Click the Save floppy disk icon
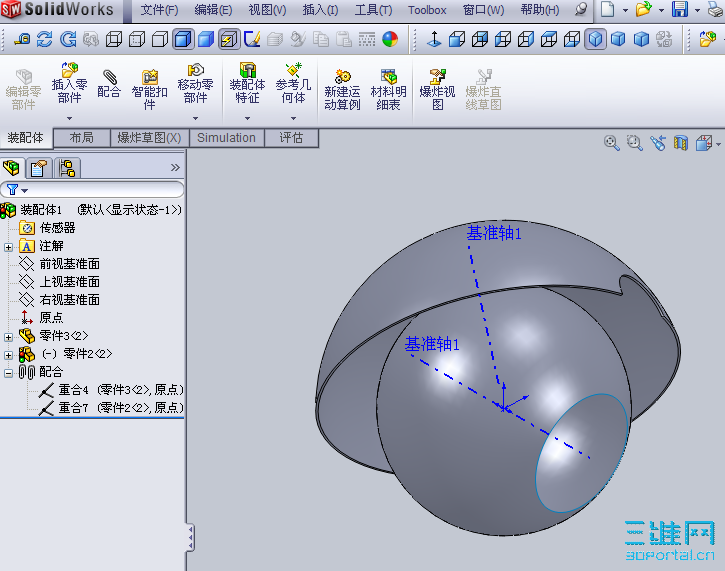The image size is (725, 571). pyautogui.click(x=680, y=9)
